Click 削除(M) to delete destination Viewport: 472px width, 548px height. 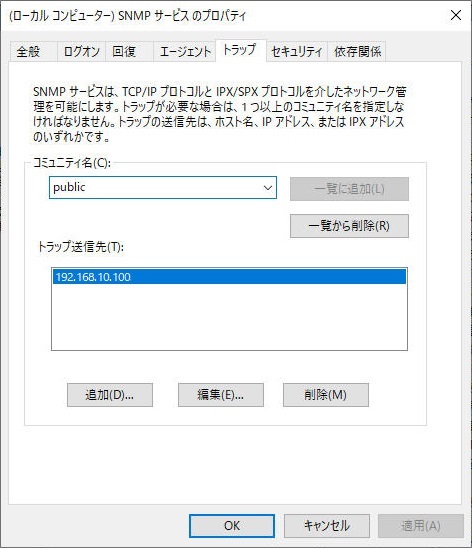pos(326,395)
